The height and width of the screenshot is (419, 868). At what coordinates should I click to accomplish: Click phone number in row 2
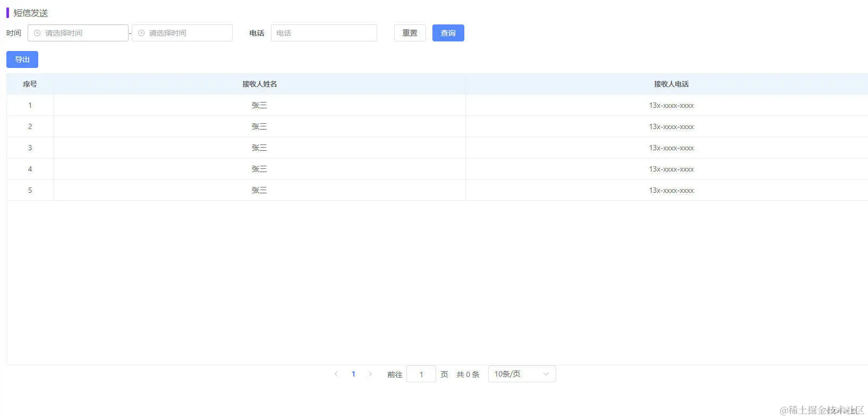pos(671,126)
